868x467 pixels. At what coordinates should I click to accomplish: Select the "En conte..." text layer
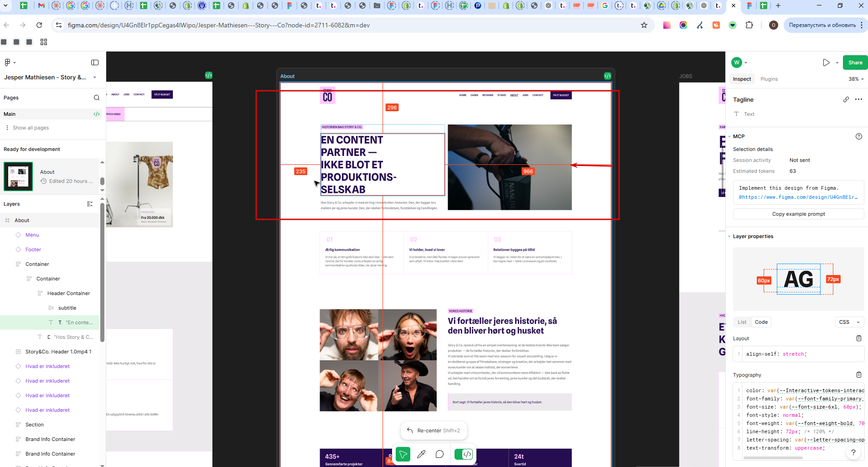tap(49, 322)
